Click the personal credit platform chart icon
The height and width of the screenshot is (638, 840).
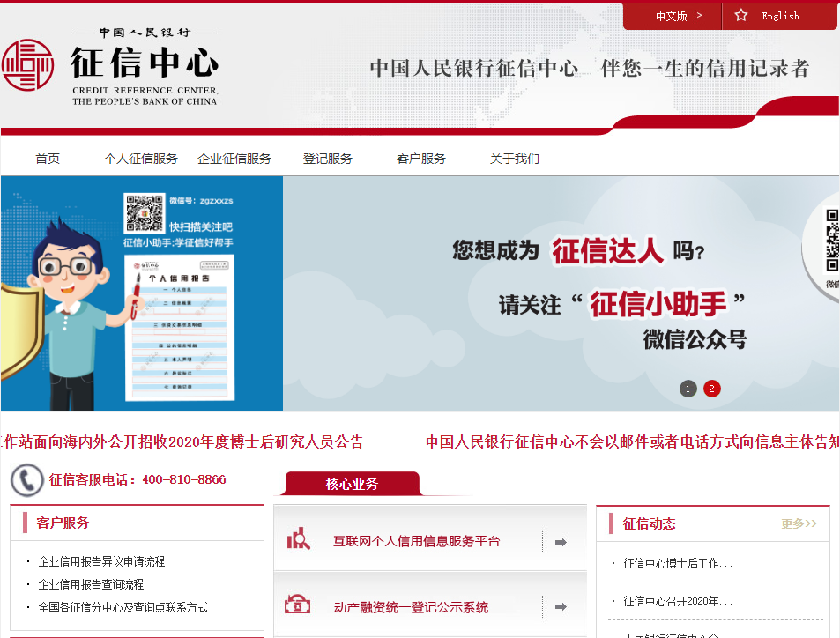coord(299,538)
